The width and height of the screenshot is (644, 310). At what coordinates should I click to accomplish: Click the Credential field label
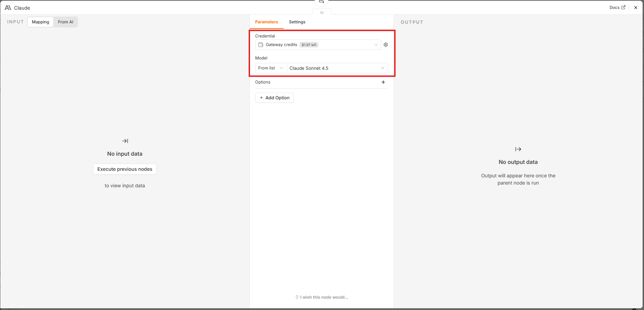coord(265,36)
